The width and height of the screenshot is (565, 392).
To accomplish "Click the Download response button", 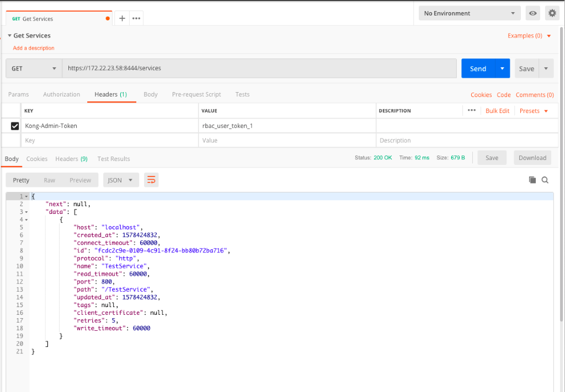I will point(532,158).
